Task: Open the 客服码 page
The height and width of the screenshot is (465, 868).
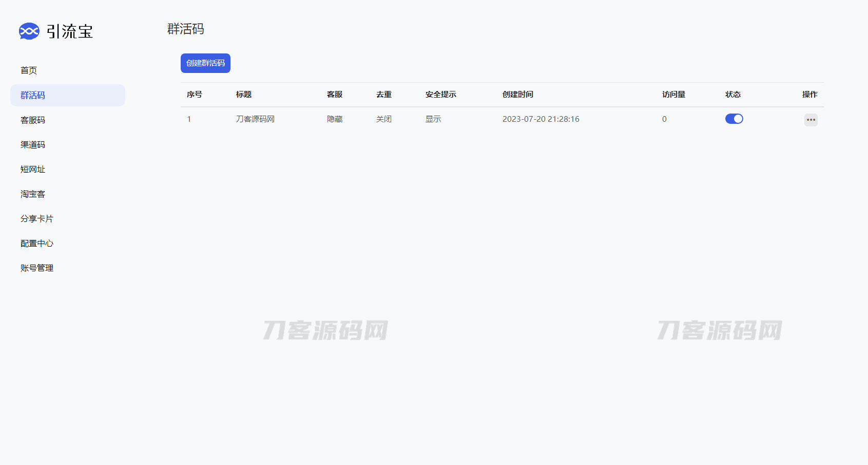Action: [x=33, y=120]
